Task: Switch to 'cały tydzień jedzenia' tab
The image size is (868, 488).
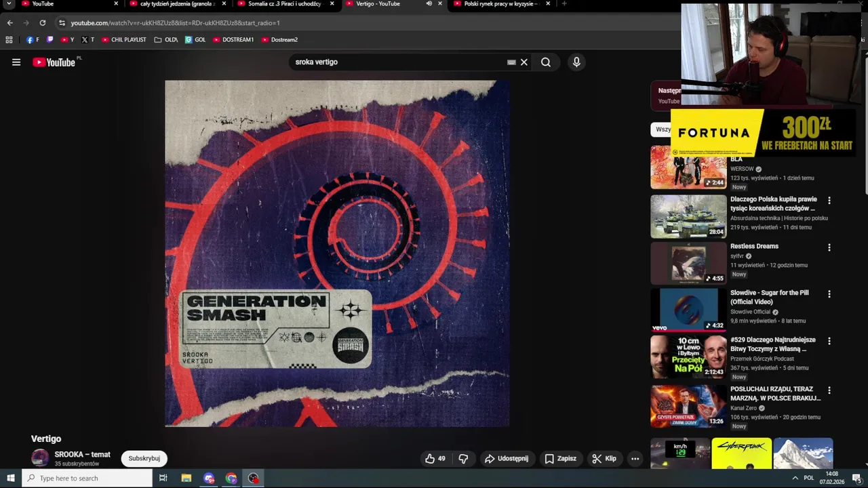Action: click(178, 3)
